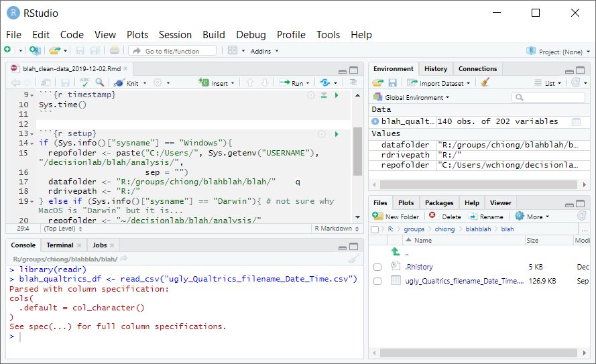The image size is (596, 364).
Task: Open the Project (None) dropdown
Action: (558, 52)
